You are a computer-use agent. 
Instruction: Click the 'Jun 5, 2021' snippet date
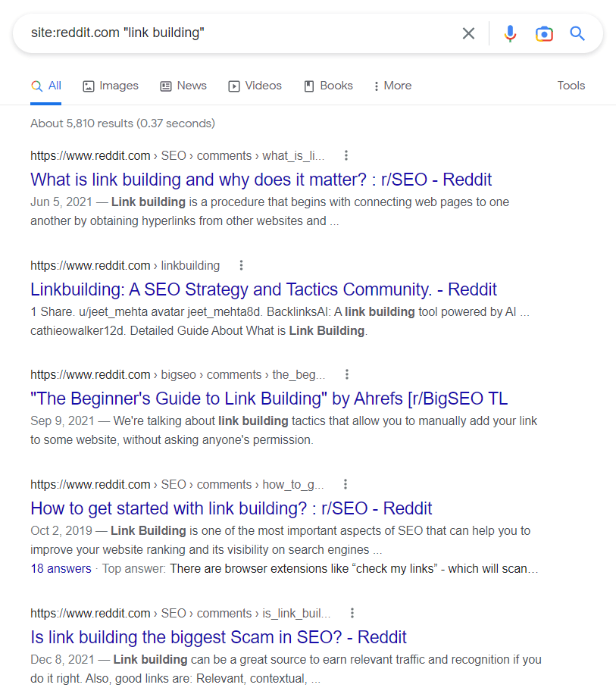coord(61,202)
